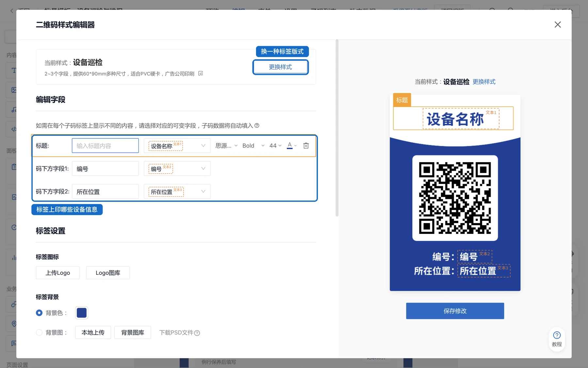Screen dimensions: 588x368
Task: Open the 设备名称 variable field dropdown
Action: [177, 146]
